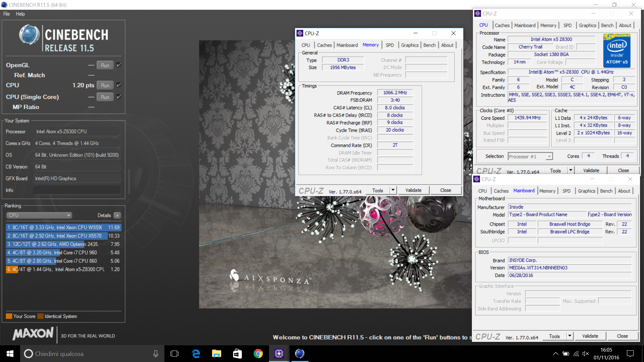The height and width of the screenshot is (362, 644).
Task: Switch to CPU-Z via its taskbar icon
Action: point(279,354)
